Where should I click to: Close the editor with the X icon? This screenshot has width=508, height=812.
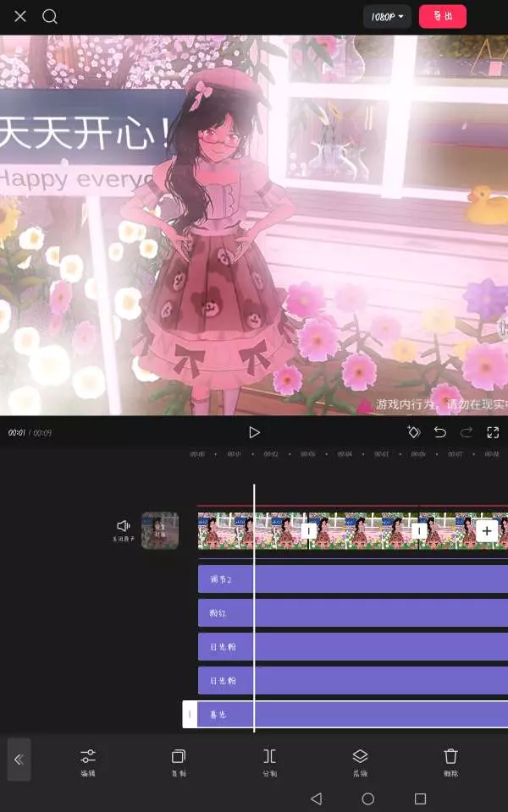[20, 17]
